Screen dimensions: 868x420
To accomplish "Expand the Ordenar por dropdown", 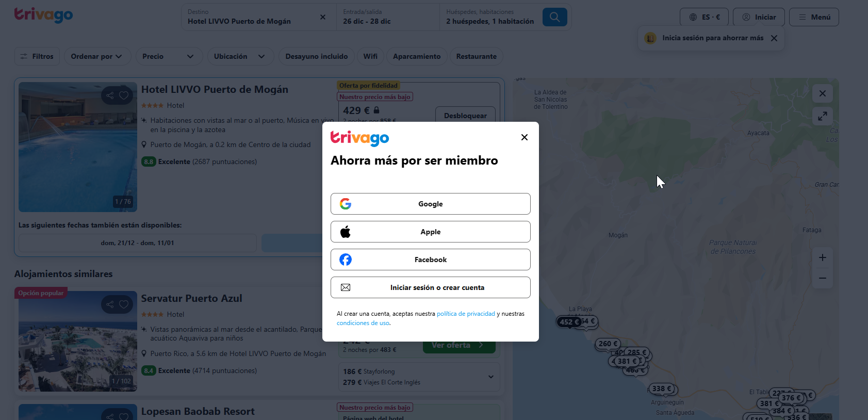I will 97,56.
